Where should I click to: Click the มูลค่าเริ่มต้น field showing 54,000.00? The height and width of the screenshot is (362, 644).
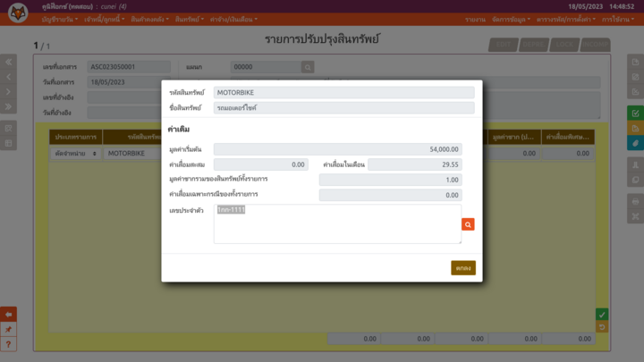click(x=337, y=149)
